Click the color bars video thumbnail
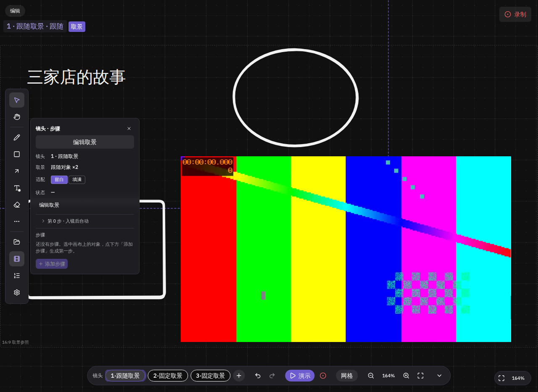The width and height of the screenshot is (538, 392). (346, 249)
